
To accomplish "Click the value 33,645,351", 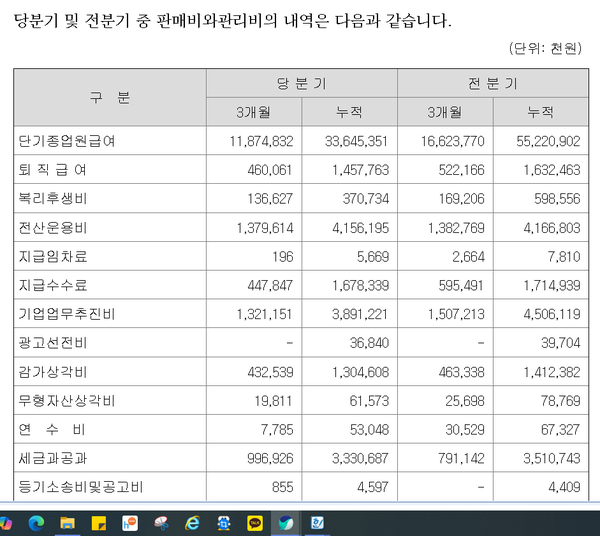I will click(x=357, y=142).
